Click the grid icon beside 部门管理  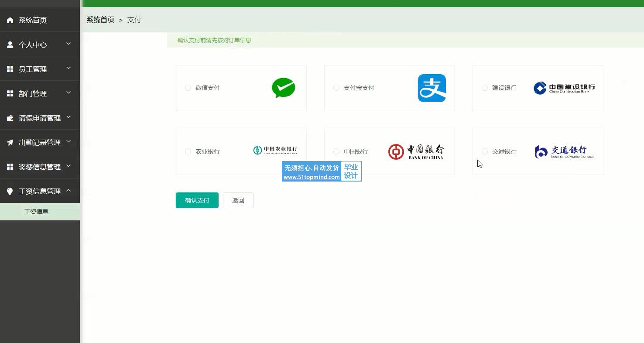coord(10,93)
